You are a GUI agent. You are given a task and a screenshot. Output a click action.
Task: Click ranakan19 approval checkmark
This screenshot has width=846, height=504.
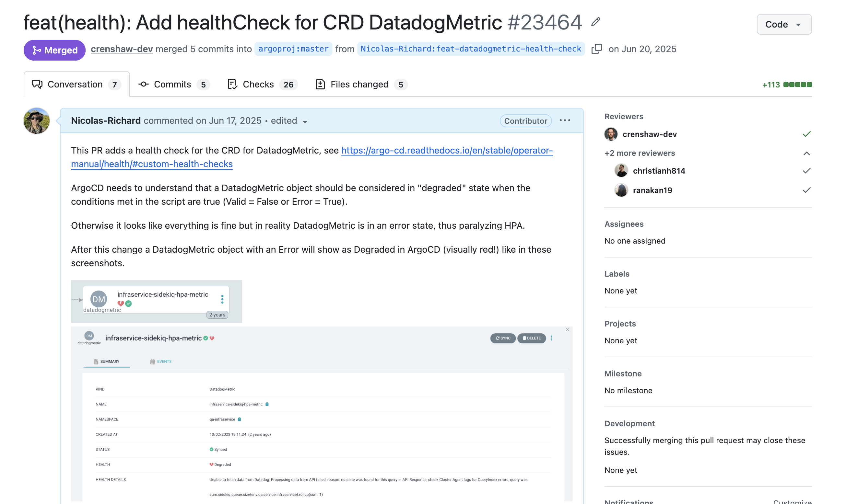tap(806, 190)
